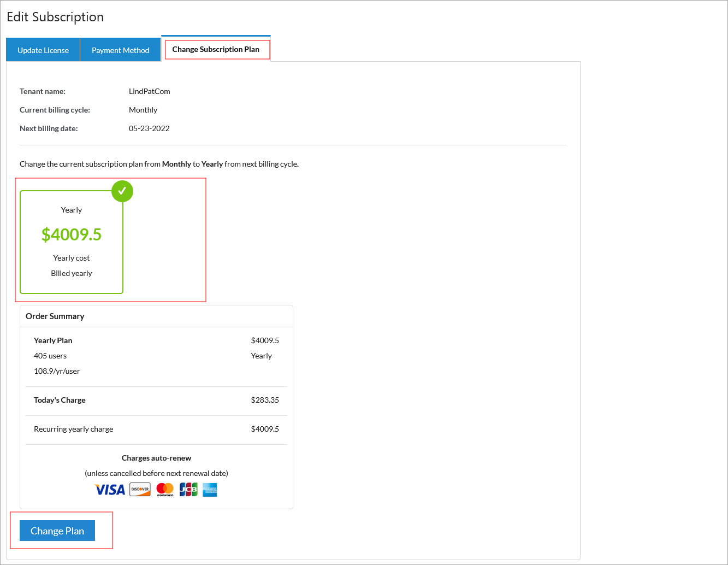The height and width of the screenshot is (565, 728).
Task: Click the American Express logo
Action: tap(210, 490)
